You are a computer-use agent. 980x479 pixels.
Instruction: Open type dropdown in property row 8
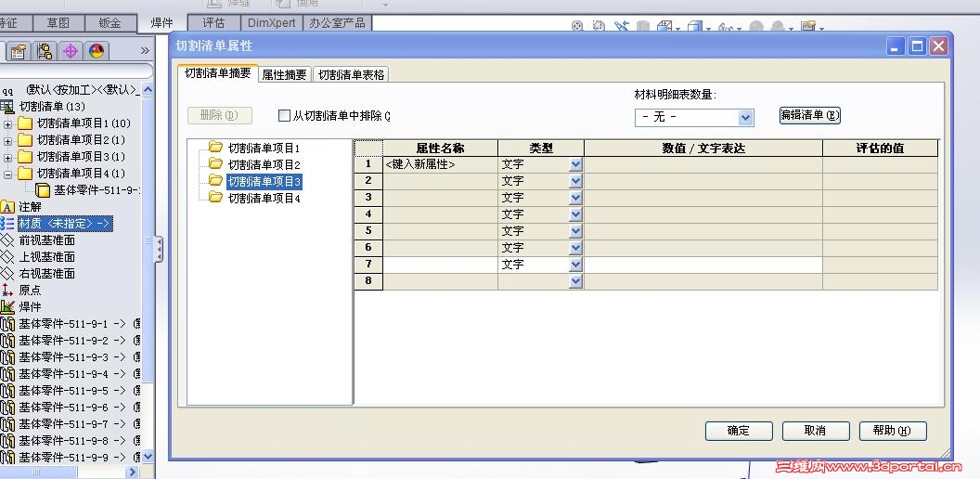(575, 281)
